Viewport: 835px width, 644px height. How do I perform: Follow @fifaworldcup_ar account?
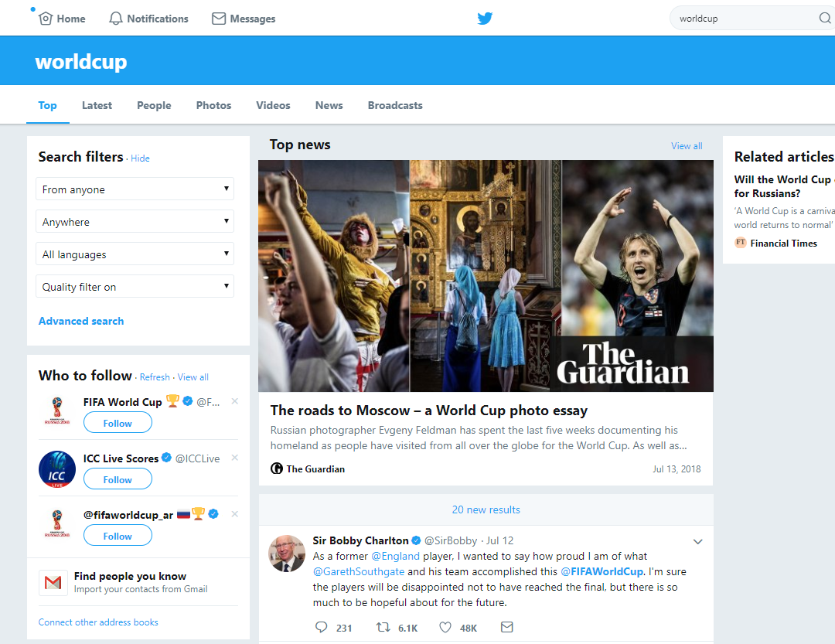[118, 536]
